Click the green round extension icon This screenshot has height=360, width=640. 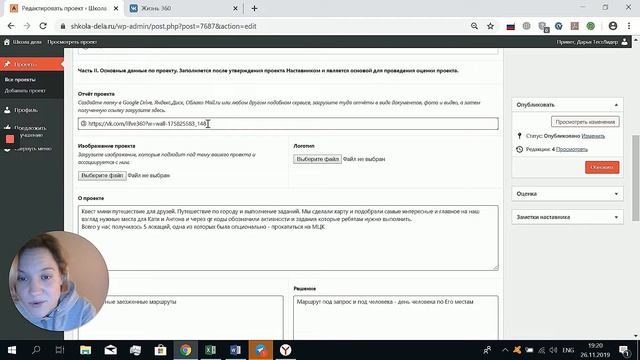tap(591, 26)
